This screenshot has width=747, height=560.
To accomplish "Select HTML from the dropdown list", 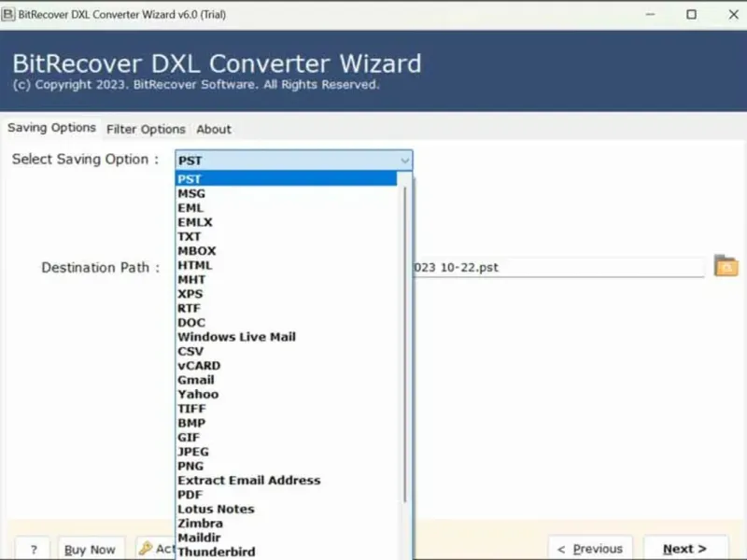I will 287,265.
